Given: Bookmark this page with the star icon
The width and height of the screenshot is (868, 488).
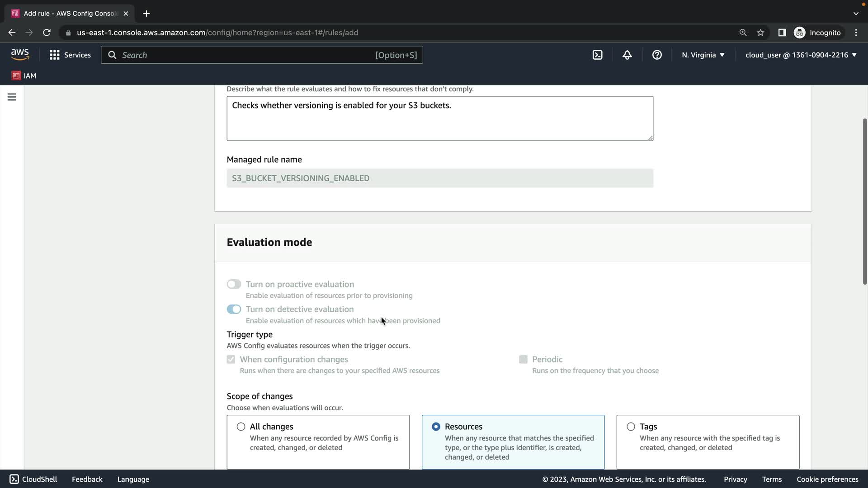Looking at the screenshot, I should pyautogui.click(x=760, y=33).
